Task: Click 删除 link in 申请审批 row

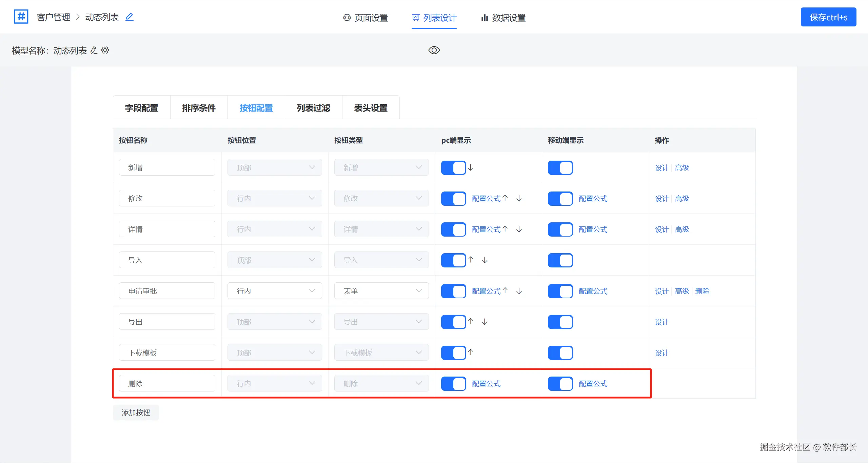Action: pyautogui.click(x=702, y=291)
